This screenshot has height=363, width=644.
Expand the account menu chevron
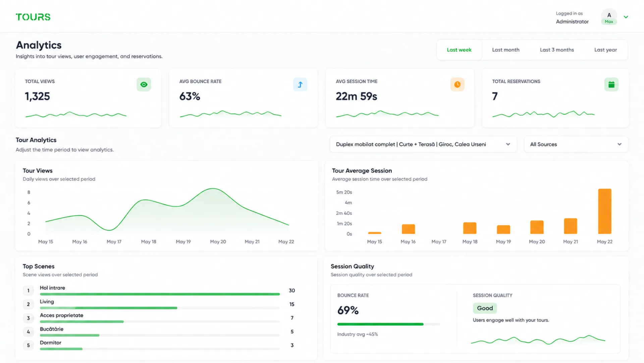point(626,17)
